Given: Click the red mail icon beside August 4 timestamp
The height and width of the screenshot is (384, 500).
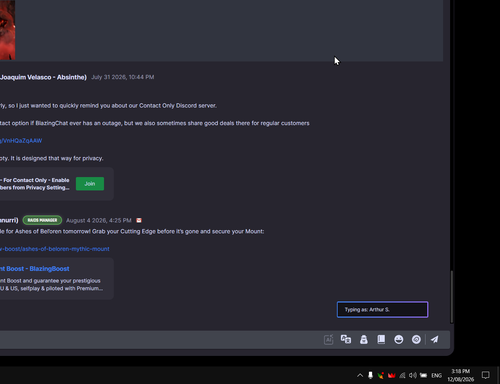Looking at the screenshot, I should 139,220.
